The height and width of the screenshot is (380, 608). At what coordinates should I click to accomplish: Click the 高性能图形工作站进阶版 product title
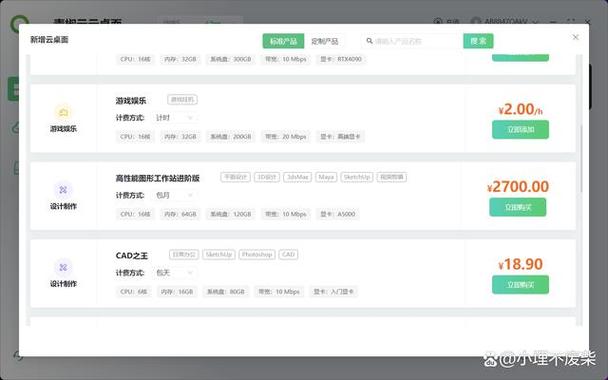pos(157,178)
